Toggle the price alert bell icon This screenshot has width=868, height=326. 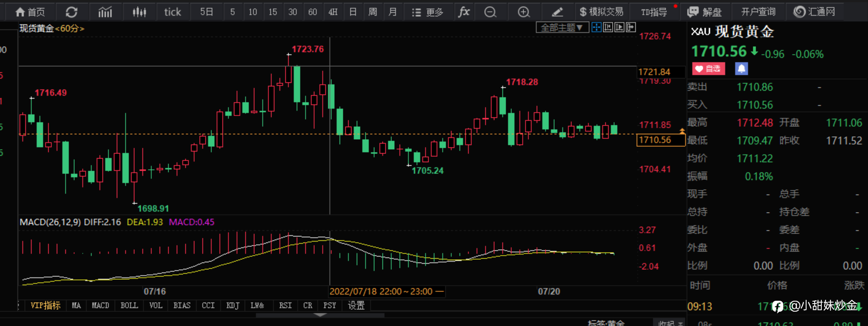click(741, 69)
